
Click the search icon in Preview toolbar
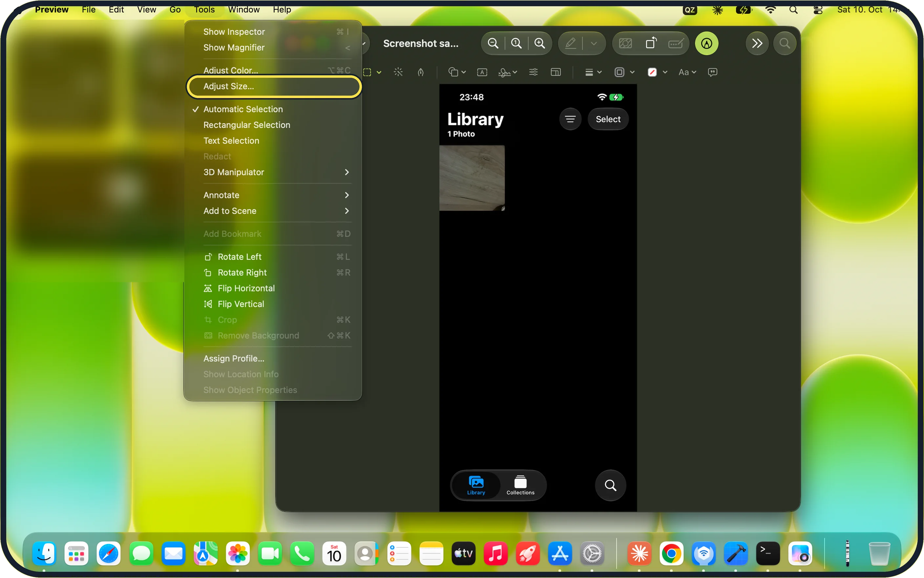(784, 43)
